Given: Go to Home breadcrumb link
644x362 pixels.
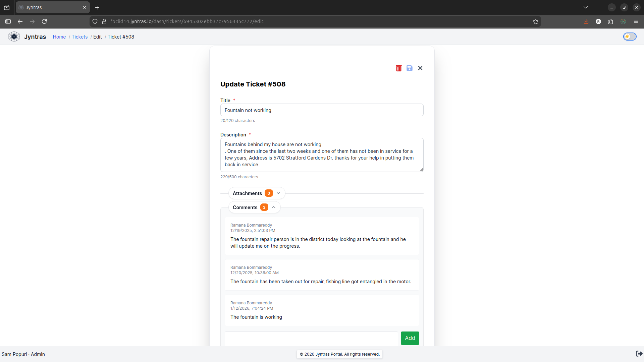Looking at the screenshot, I should [59, 37].
